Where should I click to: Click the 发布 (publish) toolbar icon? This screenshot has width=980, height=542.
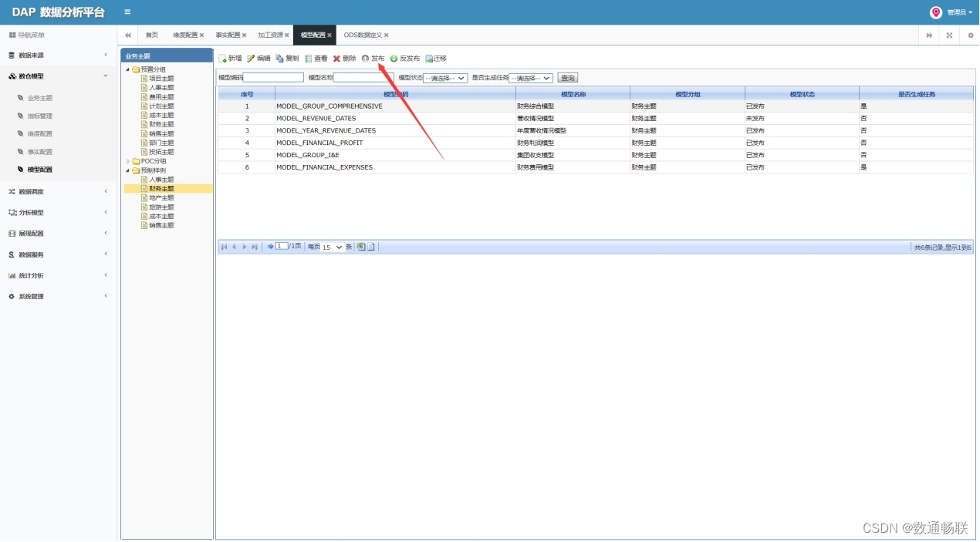(x=365, y=59)
